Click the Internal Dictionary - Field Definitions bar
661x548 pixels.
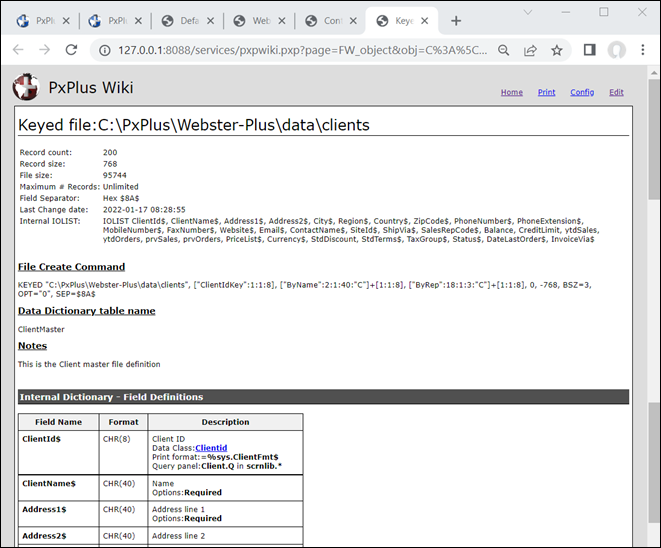[323, 397]
